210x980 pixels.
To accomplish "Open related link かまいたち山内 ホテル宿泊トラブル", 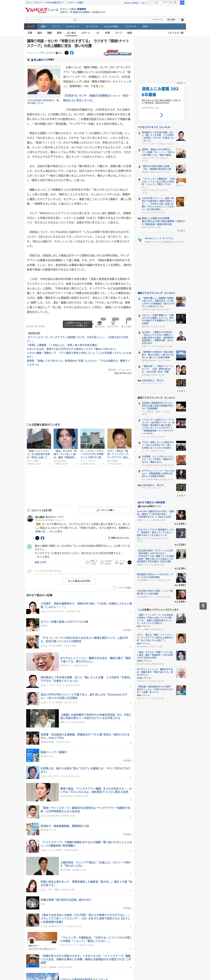I will [x=71, y=349].
